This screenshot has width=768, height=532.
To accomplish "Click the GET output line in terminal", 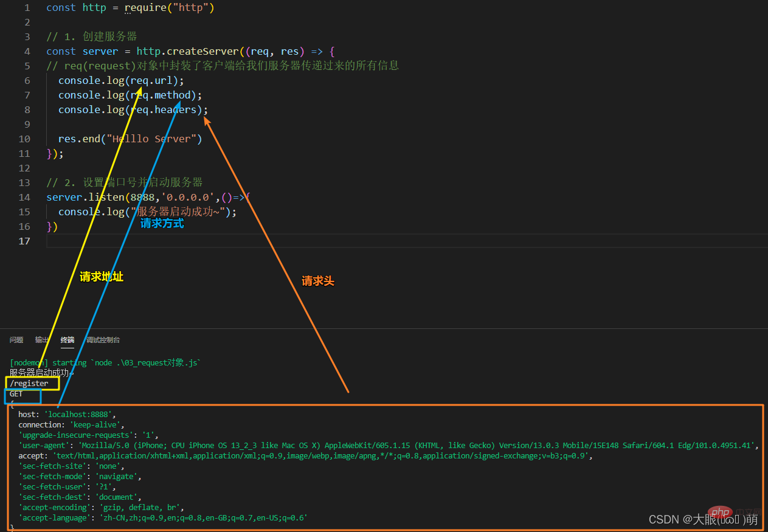I will point(16,394).
